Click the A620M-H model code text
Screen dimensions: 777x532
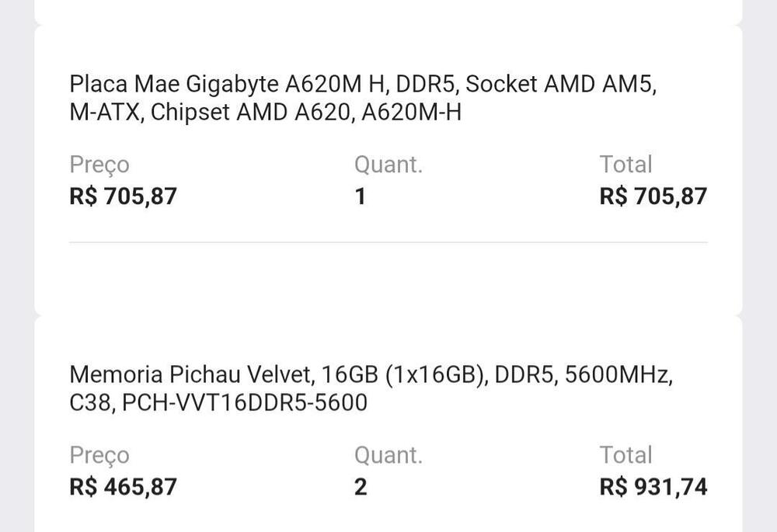(412, 113)
